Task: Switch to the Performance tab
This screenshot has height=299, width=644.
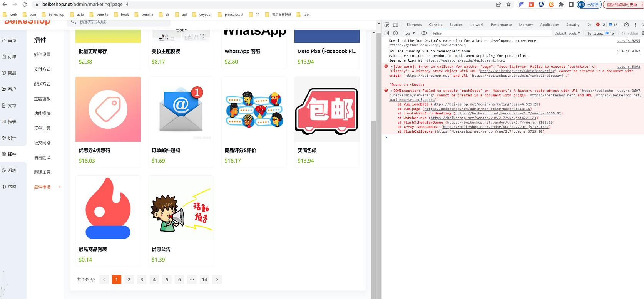Action: point(501,25)
